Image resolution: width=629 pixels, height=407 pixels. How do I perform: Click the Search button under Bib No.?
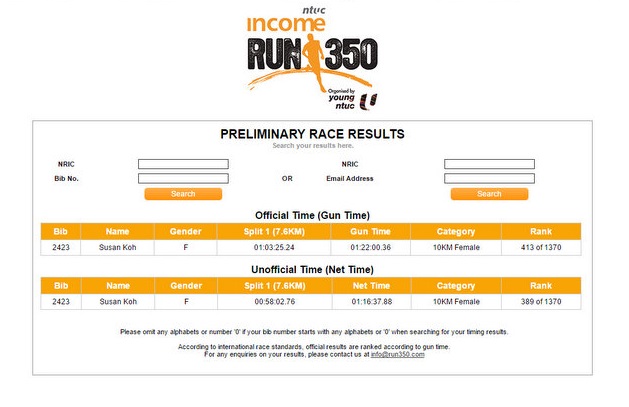click(183, 194)
